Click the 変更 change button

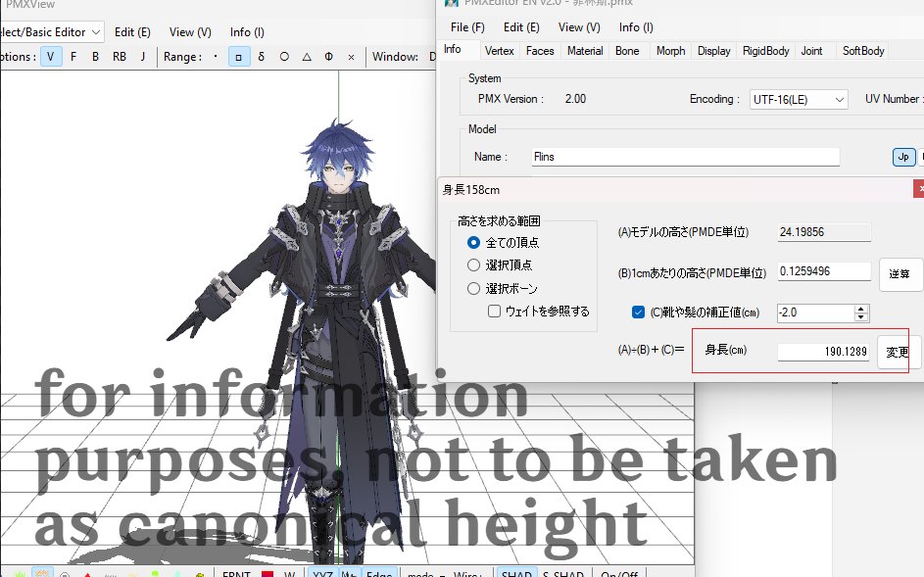pyautogui.click(x=898, y=352)
